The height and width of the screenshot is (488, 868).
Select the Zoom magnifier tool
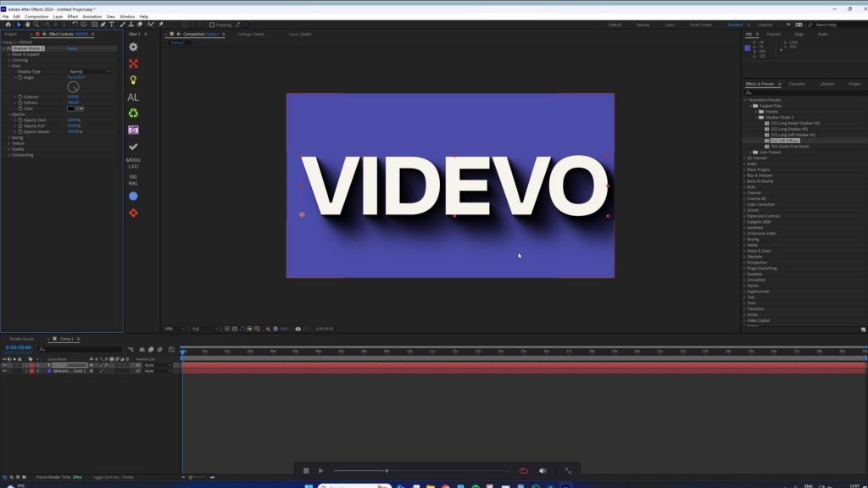(x=36, y=25)
